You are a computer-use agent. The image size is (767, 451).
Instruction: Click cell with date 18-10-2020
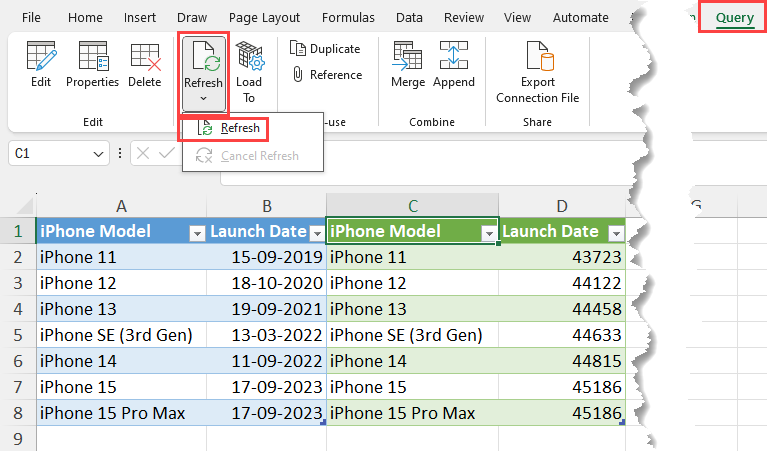tap(267, 283)
